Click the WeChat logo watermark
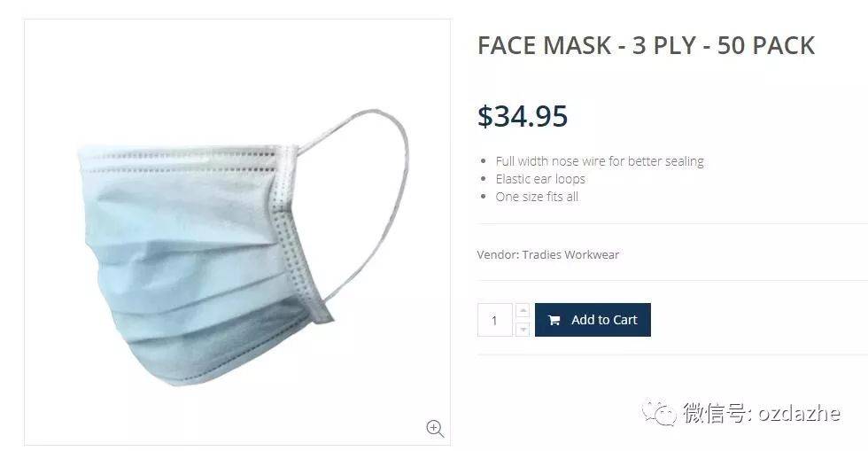 tap(659, 413)
